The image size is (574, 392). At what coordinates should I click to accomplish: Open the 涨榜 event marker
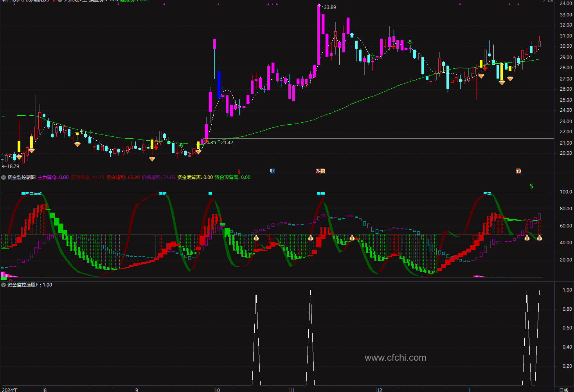click(320, 171)
